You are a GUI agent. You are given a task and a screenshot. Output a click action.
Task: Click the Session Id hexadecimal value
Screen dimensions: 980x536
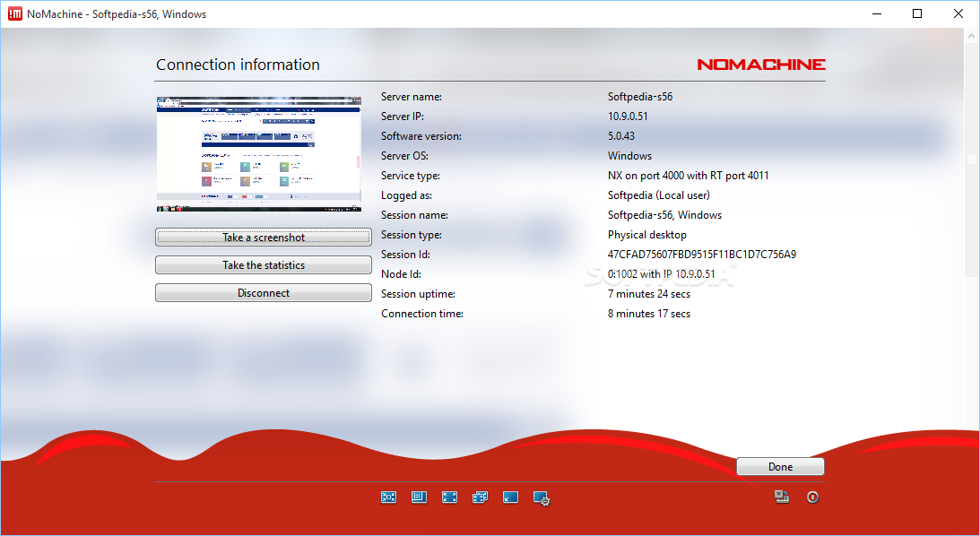[702, 255]
